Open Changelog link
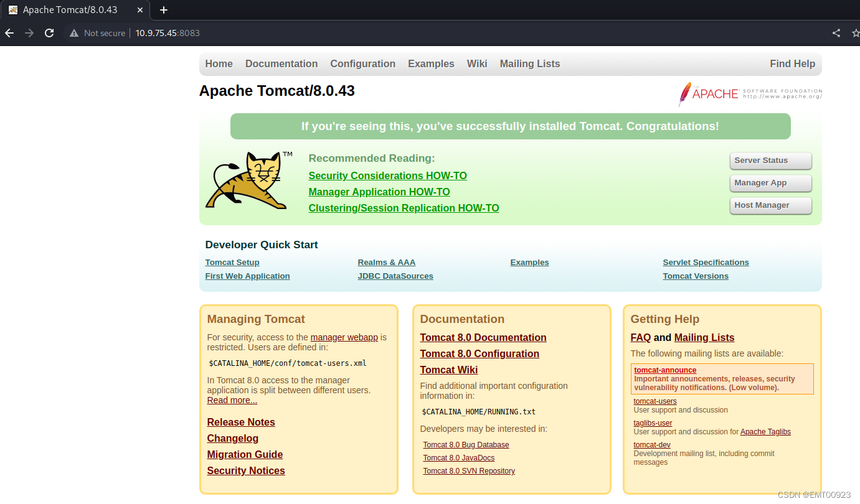This screenshot has width=860, height=504. pos(233,438)
